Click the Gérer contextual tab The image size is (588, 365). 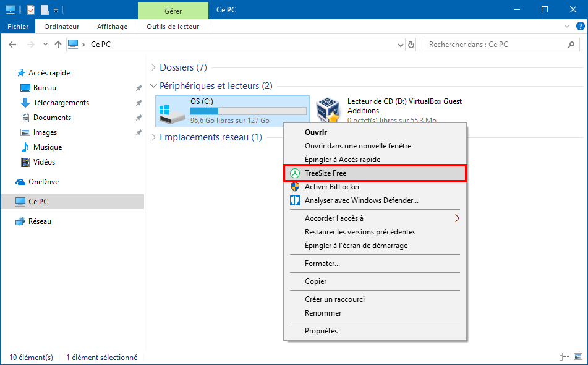tap(173, 11)
